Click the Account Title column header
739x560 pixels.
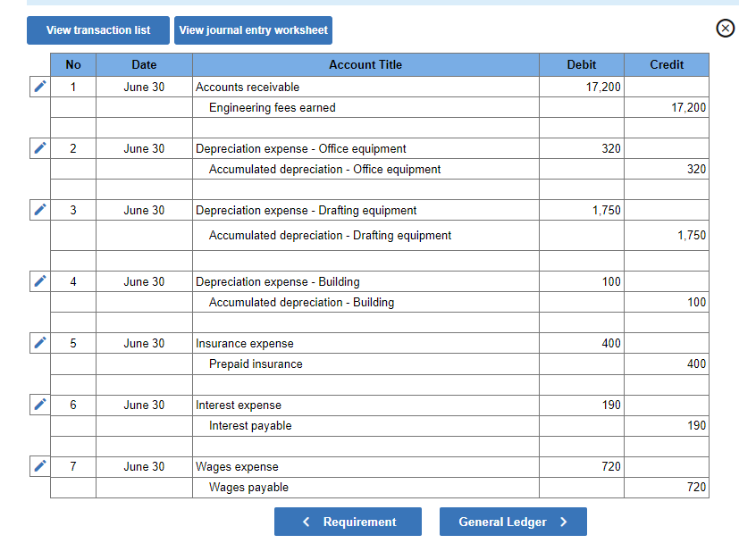pyautogui.click(x=365, y=64)
